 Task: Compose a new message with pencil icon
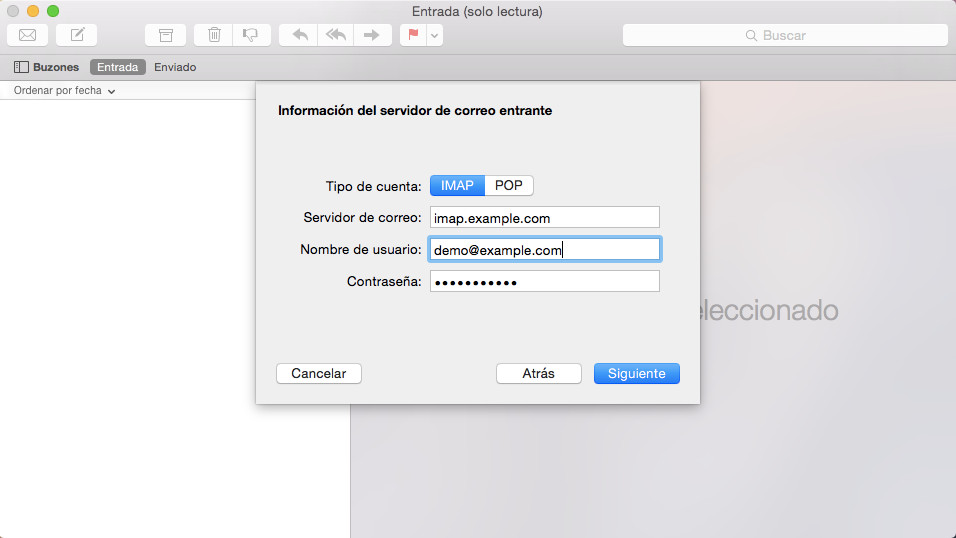(77, 35)
